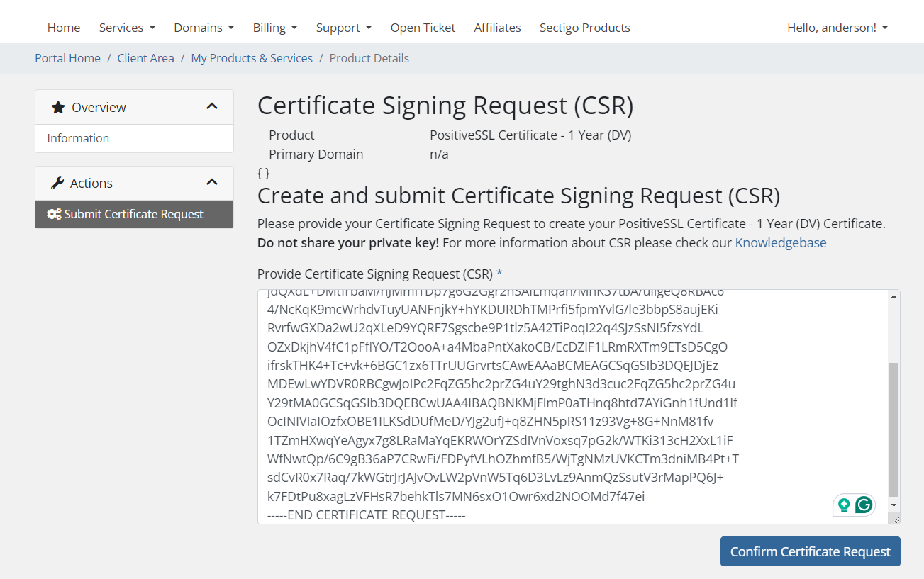The image size is (924, 579).
Task: Click the green Grammarly G icon
Action: (x=864, y=505)
